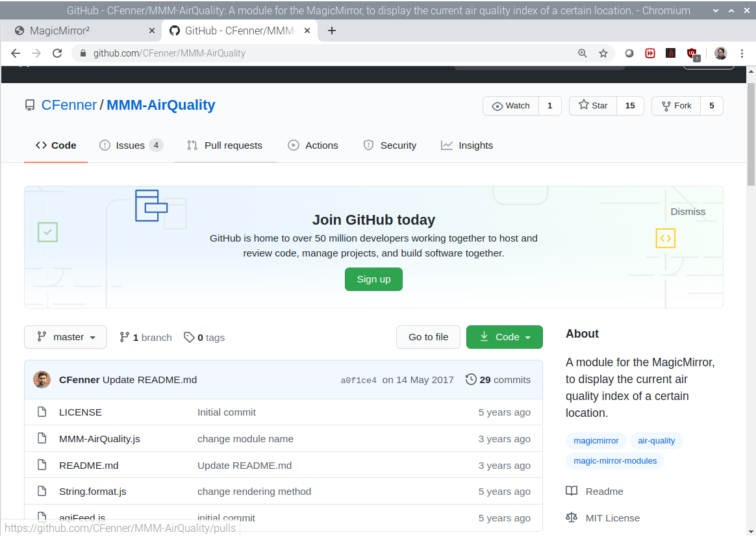Click the file icon beside README.md
Viewport: 756px width, 537px height.
[42, 465]
